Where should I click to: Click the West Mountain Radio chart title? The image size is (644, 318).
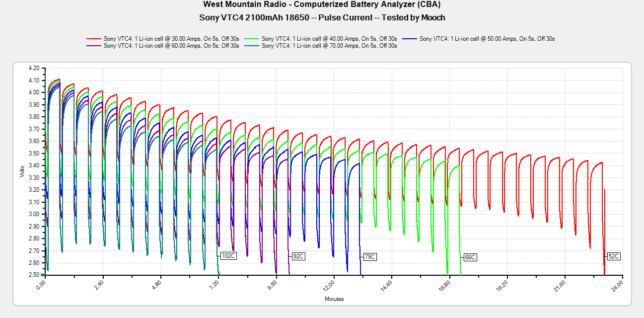(322, 4)
